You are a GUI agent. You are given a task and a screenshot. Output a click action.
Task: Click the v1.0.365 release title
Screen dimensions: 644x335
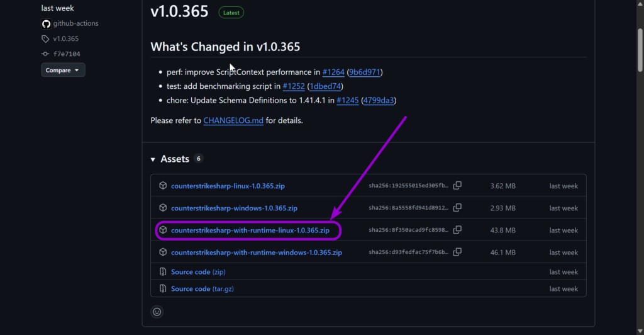[x=179, y=11]
